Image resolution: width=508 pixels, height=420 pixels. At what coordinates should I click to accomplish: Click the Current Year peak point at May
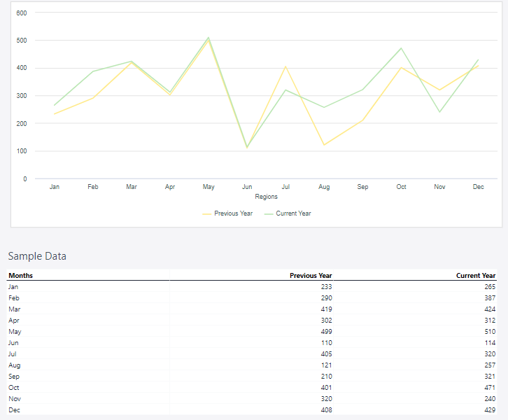tap(209, 38)
